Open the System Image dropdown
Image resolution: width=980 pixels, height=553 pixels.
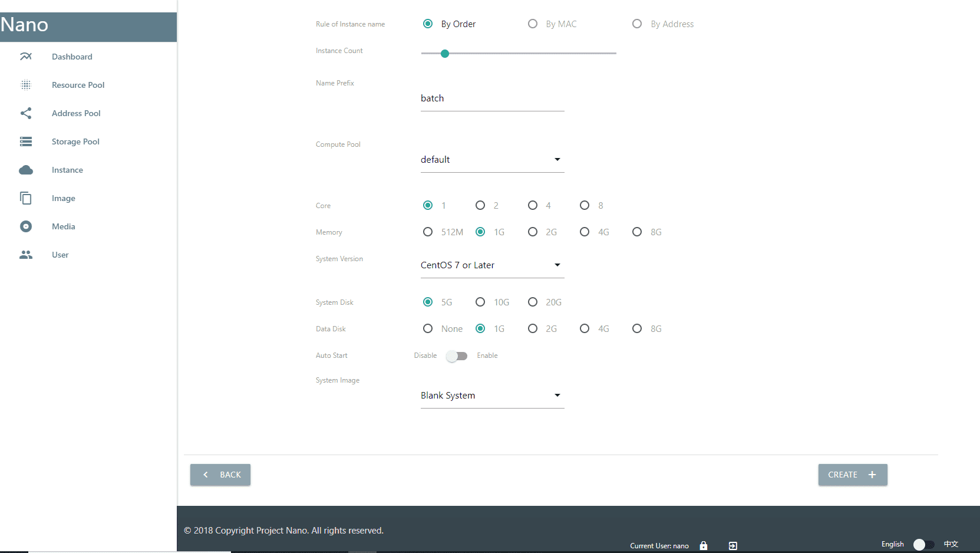point(492,396)
